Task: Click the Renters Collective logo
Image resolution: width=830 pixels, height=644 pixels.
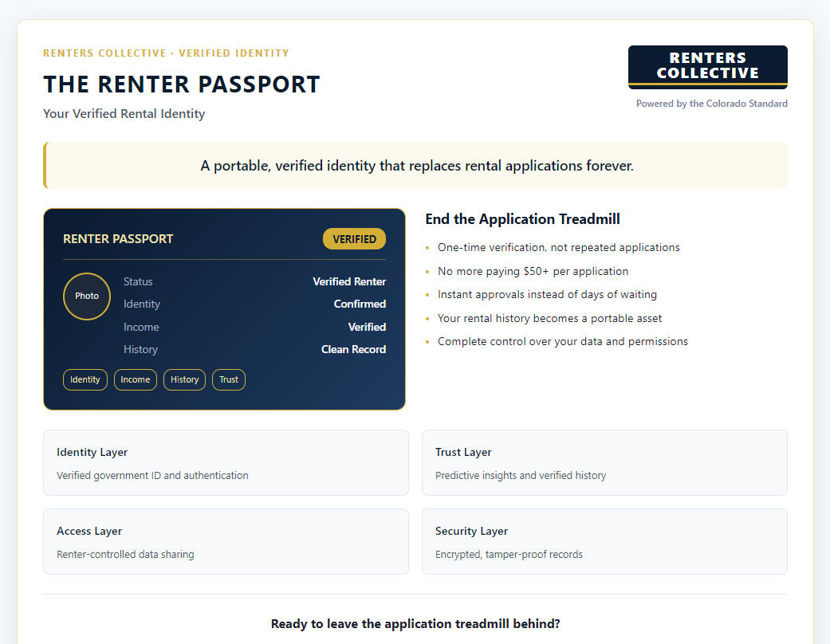Action: (x=707, y=66)
